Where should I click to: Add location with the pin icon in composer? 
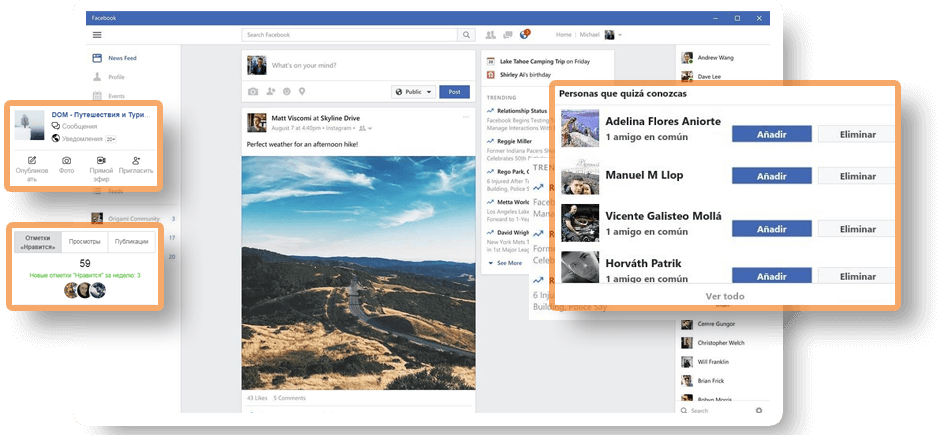302,92
